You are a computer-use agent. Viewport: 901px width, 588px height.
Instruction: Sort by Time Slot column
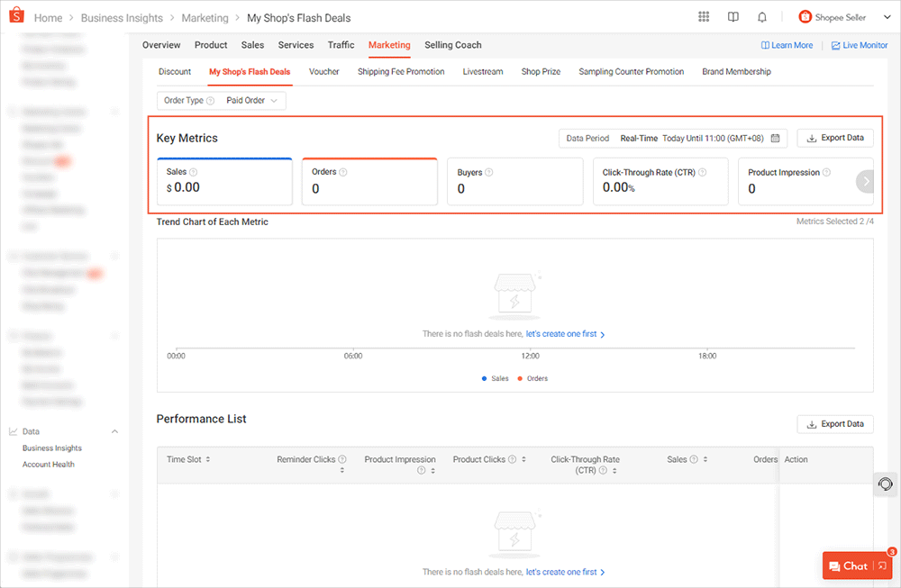point(208,459)
